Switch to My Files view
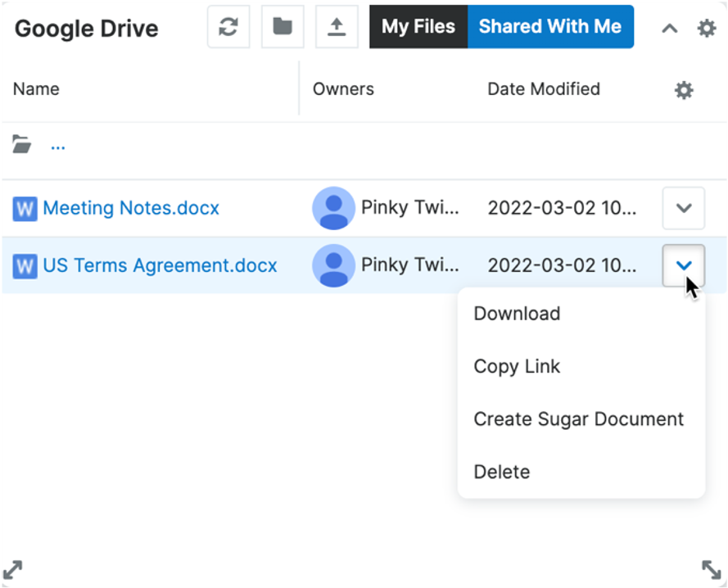 pos(418,26)
